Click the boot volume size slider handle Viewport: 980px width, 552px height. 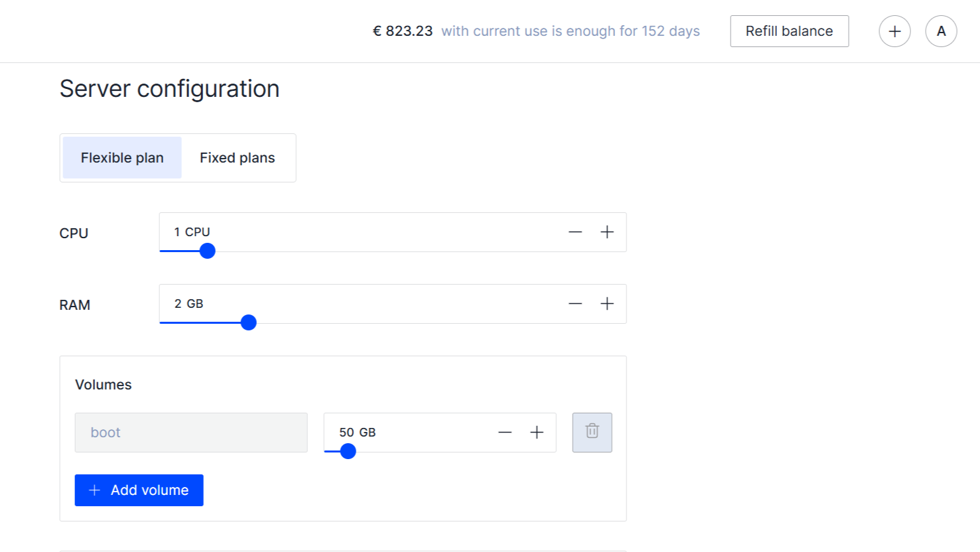pos(348,451)
